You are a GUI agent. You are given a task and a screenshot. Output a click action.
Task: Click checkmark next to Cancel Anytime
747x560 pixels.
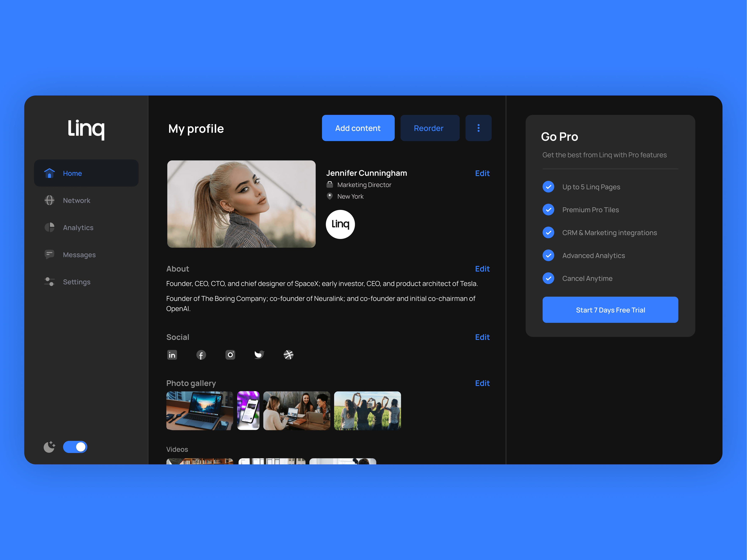coord(548,278)
